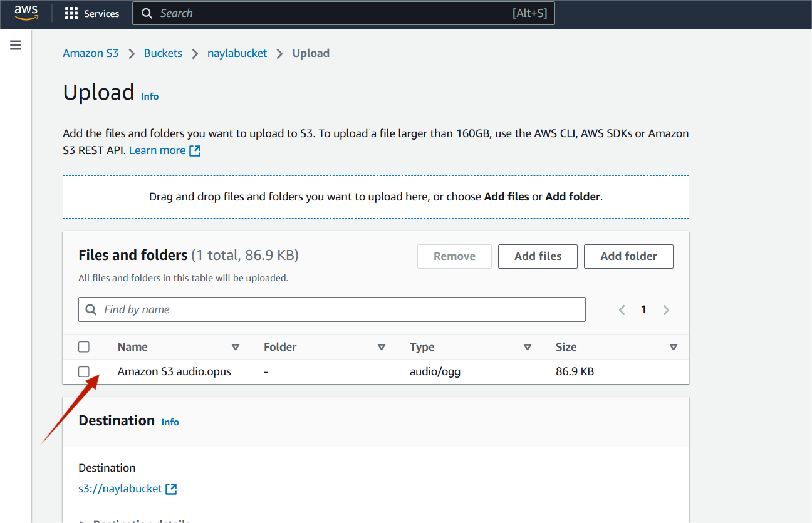Go to previous page arrow
The width and height of the screenshot is (812, 523).
[x=622, y=309]
